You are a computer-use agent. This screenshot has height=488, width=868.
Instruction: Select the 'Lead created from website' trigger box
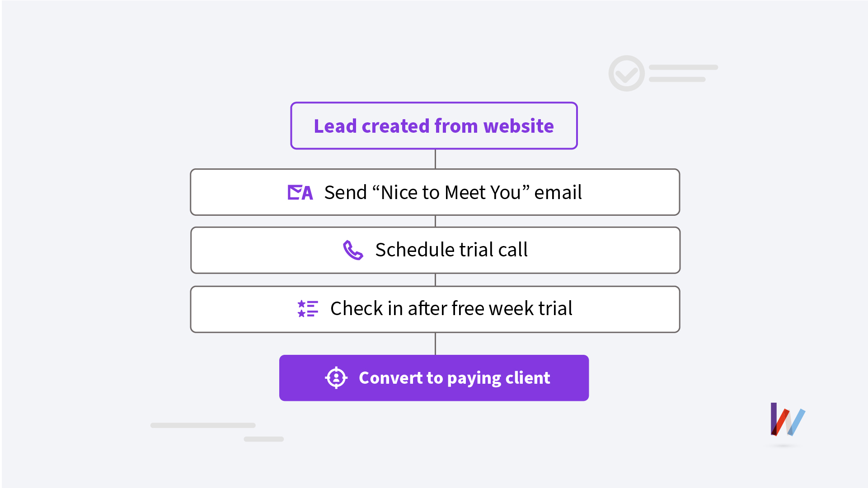[x=434, y=125]
